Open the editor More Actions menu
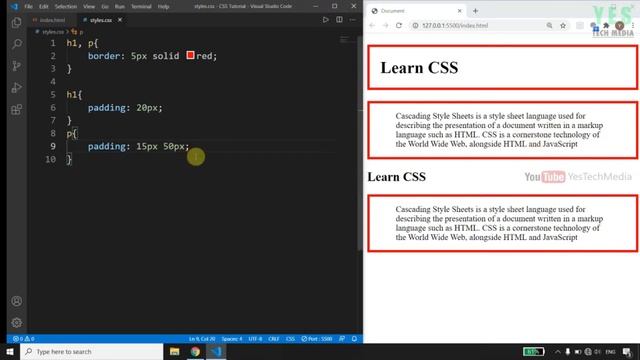Image resolution: width=640 pixels, height=360 pixels. pyautogui.click(x=353, y=20)
